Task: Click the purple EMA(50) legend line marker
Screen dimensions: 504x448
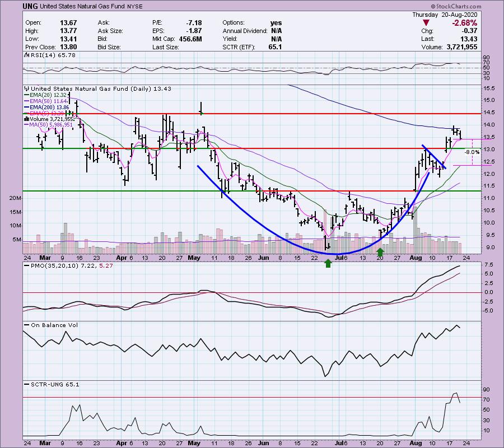Action: tap(27, 101)
